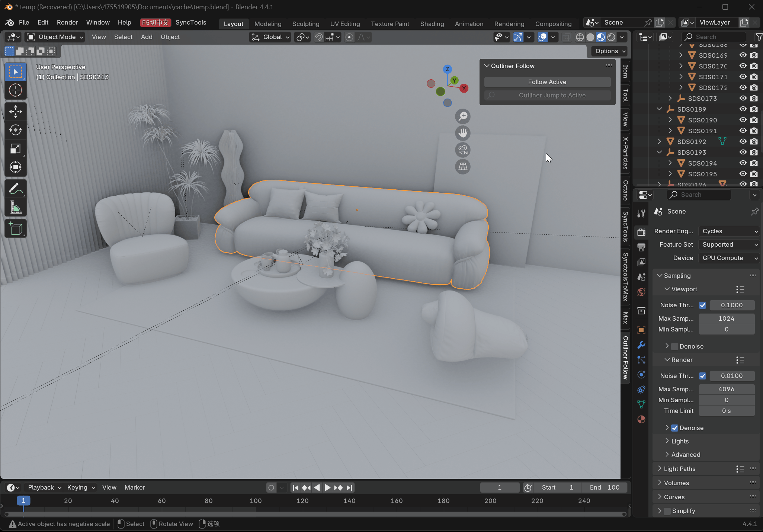Expand the Light Paths panel

[679, 469]
